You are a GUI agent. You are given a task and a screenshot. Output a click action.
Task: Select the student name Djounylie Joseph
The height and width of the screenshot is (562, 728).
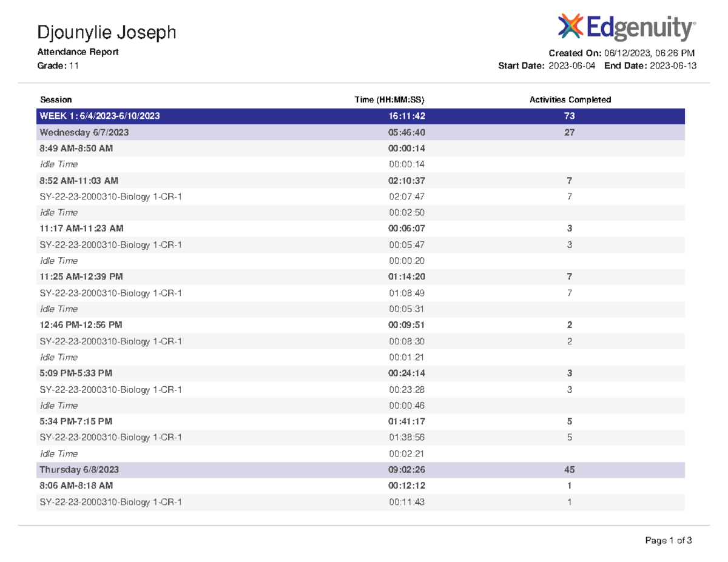(x=106, y=32)
